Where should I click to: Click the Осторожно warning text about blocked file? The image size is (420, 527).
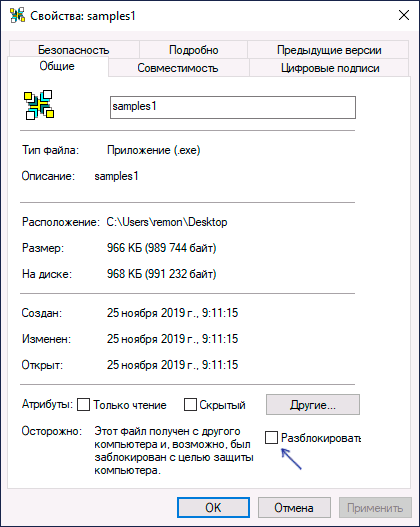click(x=174, y=450)
